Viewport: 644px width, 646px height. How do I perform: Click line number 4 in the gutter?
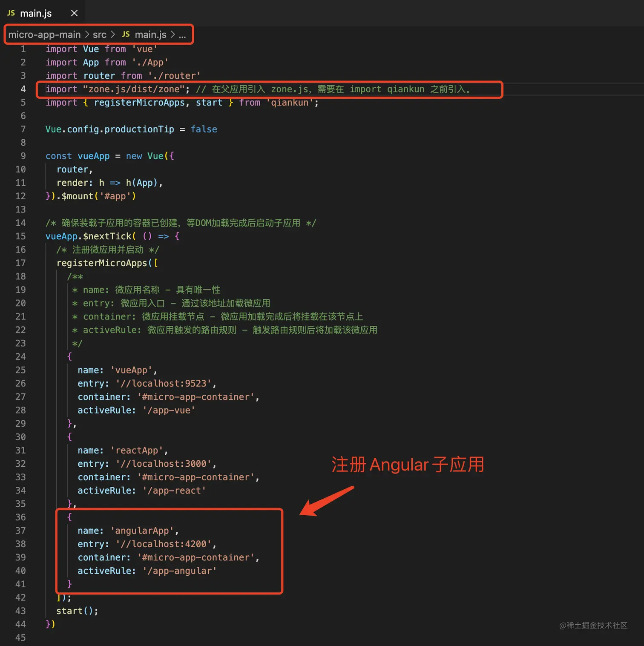[23, 89]
